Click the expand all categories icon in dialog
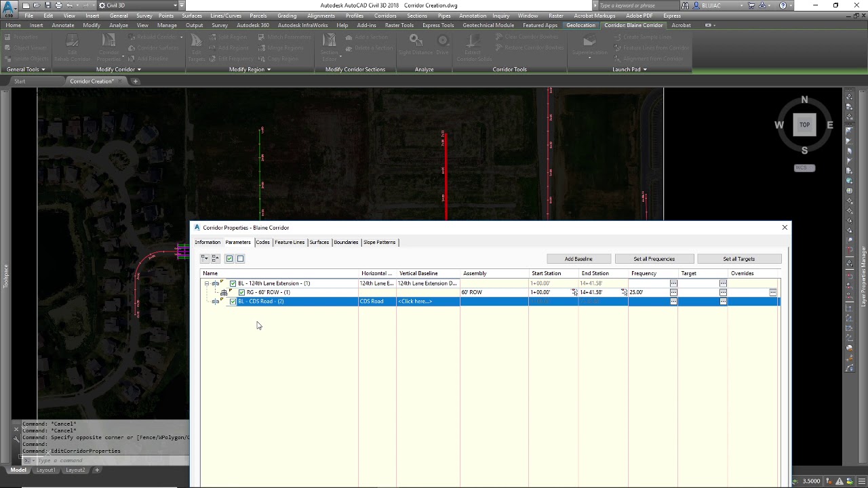This screenshot has width=868, height=488. click(x=205, y=258)
